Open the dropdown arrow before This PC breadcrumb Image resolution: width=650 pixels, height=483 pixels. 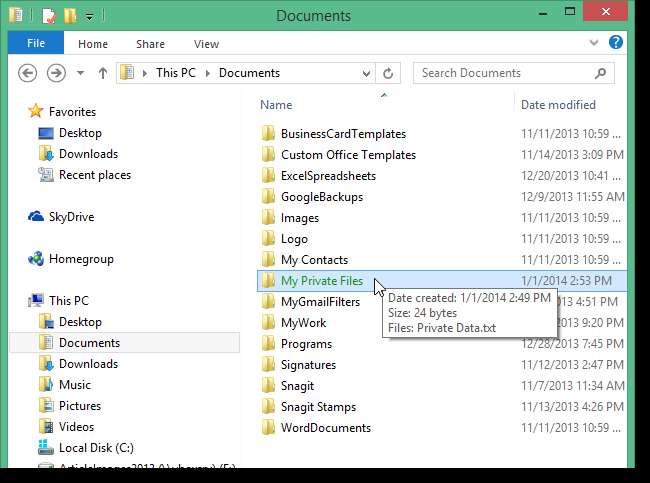(x=145, y=73)
